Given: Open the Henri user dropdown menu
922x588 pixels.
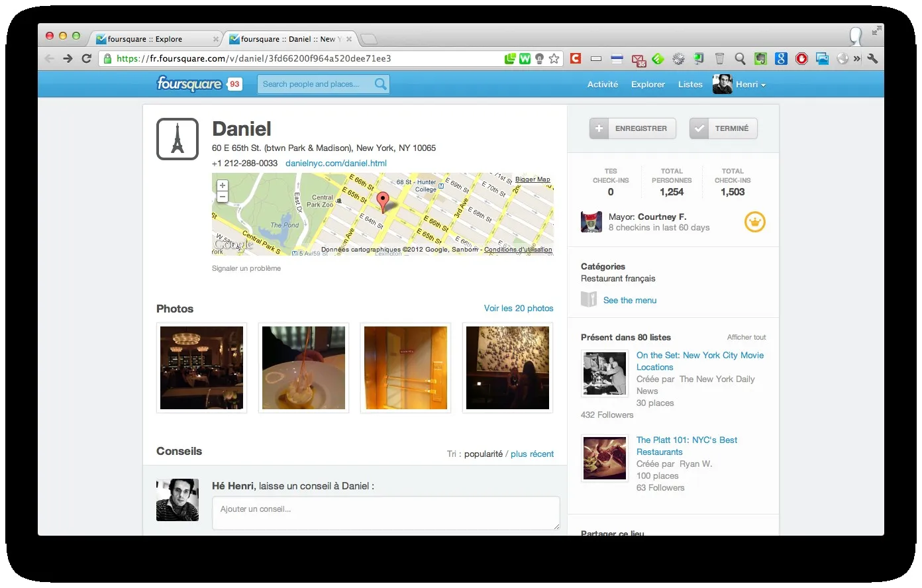Looking at the screenshot, I should (x=739, y=84).
